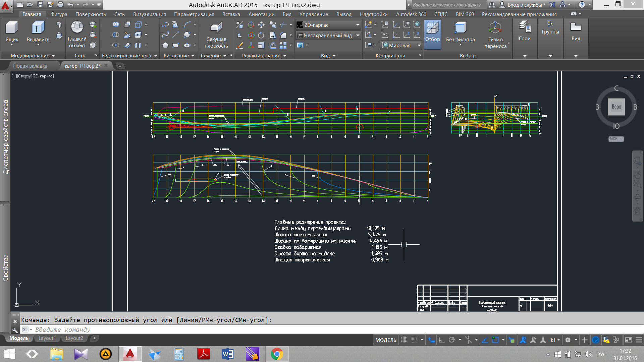Viewport: 644px width, 362px height.
Task: Click the Верх face of the ViewCube
Action: (616, 107)
